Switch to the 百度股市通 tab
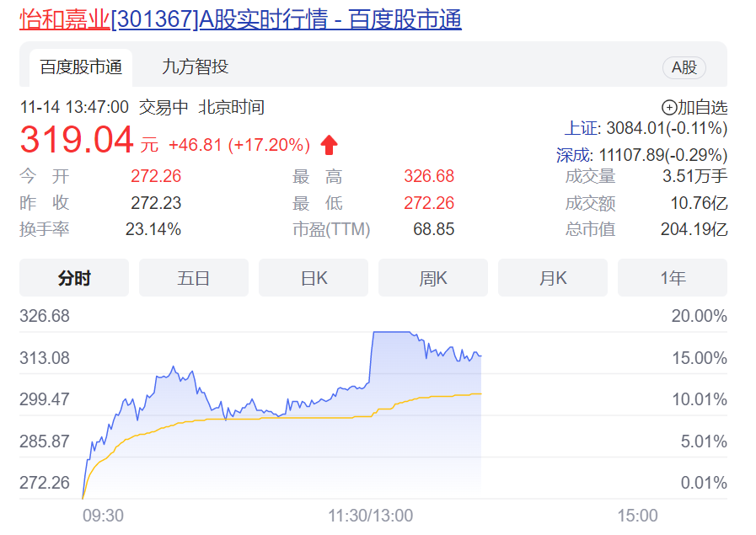Image resolution: width=756 pixels, height=535 pixels. click(81, 67)
